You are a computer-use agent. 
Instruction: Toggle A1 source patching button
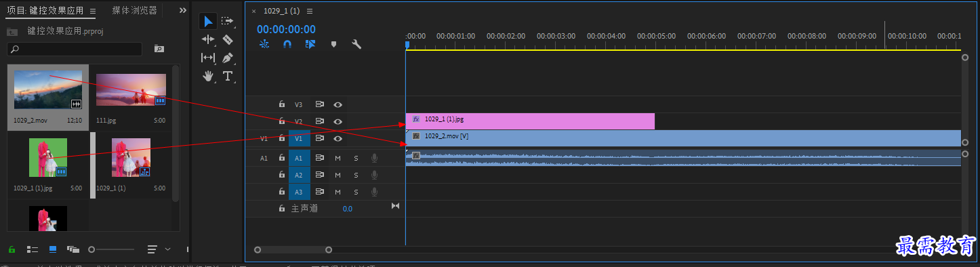click(264, 158)
